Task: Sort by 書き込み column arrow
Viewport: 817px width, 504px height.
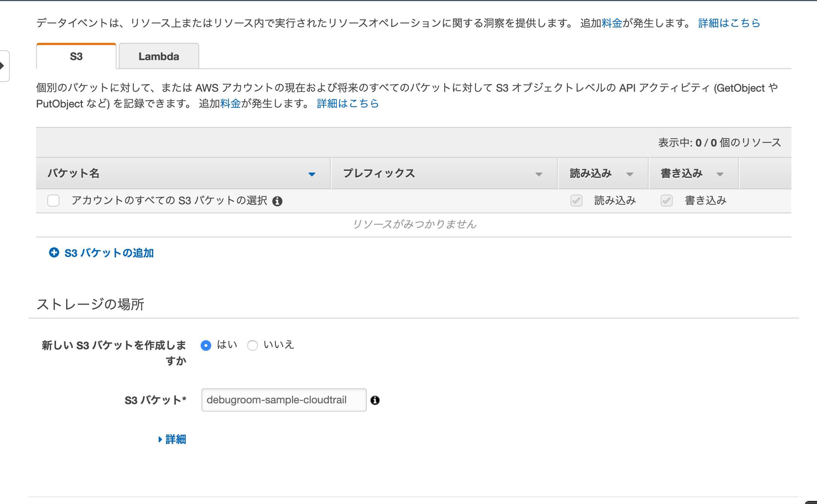Action: point(720,174)
